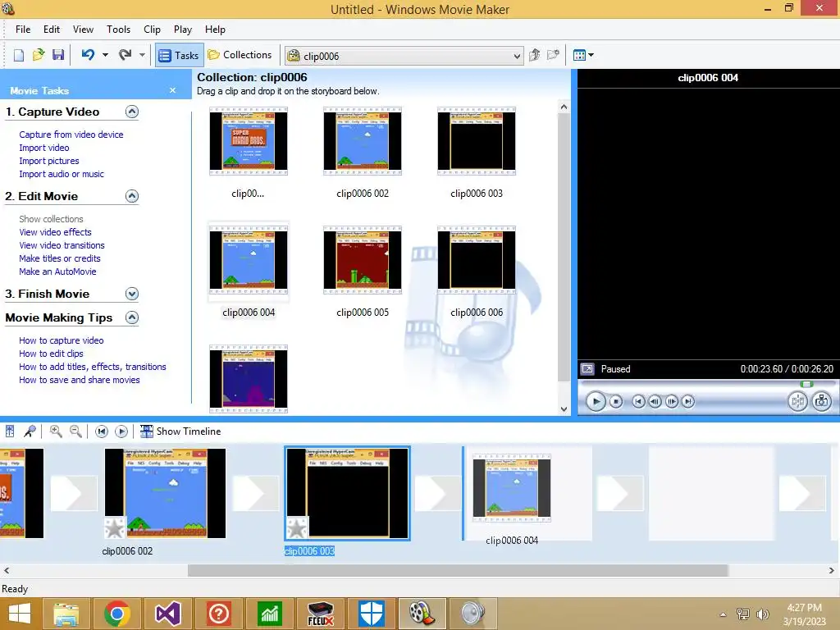The image size is (840, 630).
Task: Expand the Finish Movie section
Action: [x=132, y=294]
